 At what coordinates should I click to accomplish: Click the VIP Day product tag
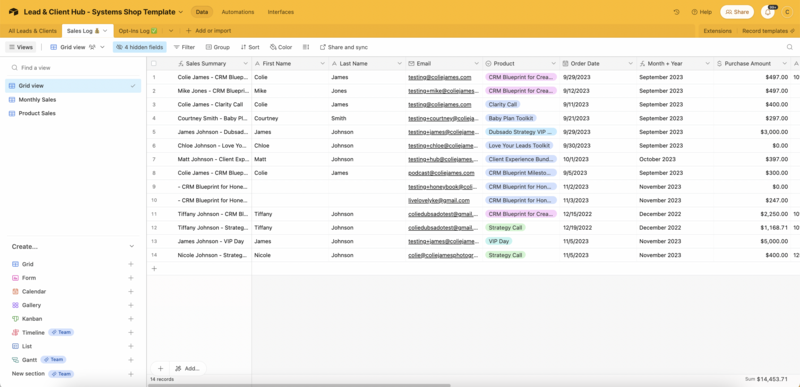click(x=498, y=241)
